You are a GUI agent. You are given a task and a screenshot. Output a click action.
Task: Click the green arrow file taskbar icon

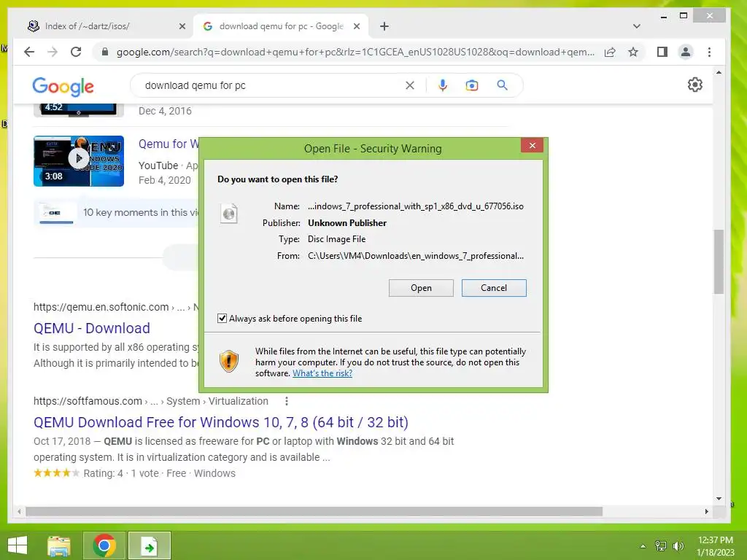click(150, 545)
